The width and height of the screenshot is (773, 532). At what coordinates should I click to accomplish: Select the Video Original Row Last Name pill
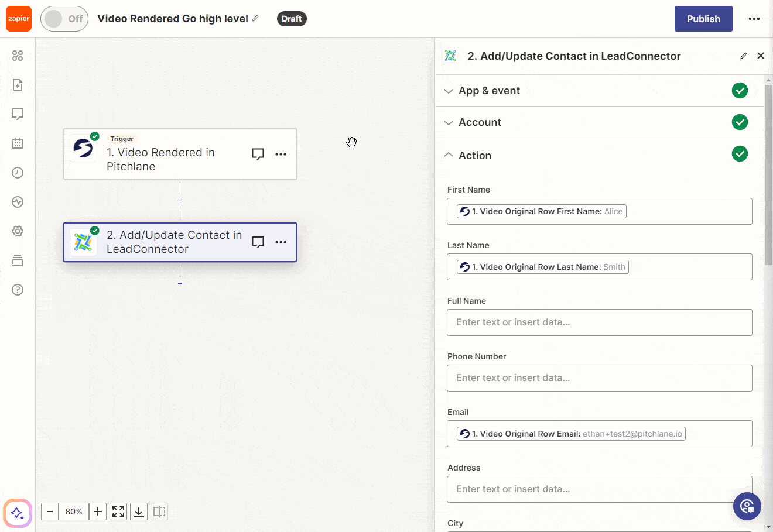(543, 267)
